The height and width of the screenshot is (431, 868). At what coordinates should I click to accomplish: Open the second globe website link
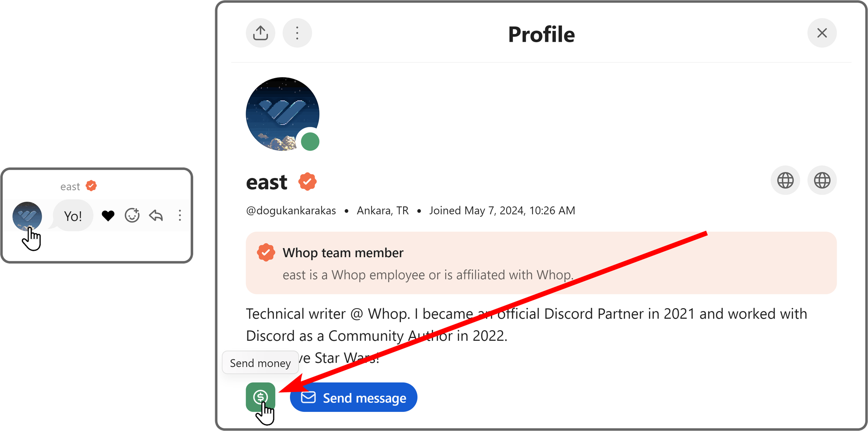(x=822, y=180)
